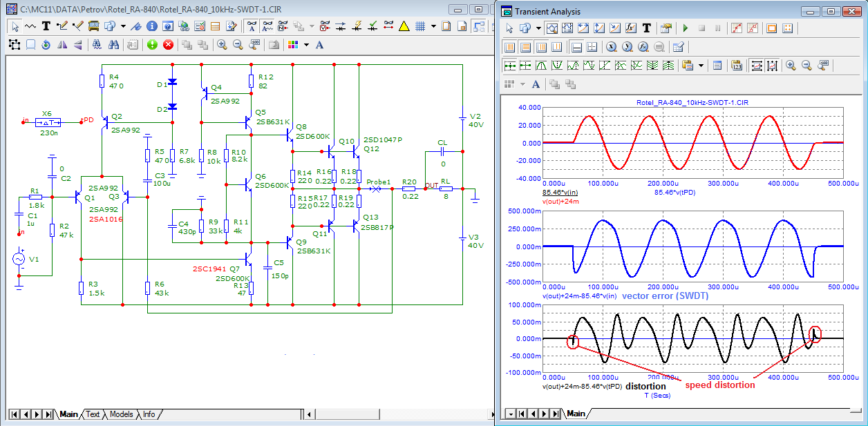The image size is (868, 426).
Task: Toggle attribute text display icon
Action: coord(252,26)
